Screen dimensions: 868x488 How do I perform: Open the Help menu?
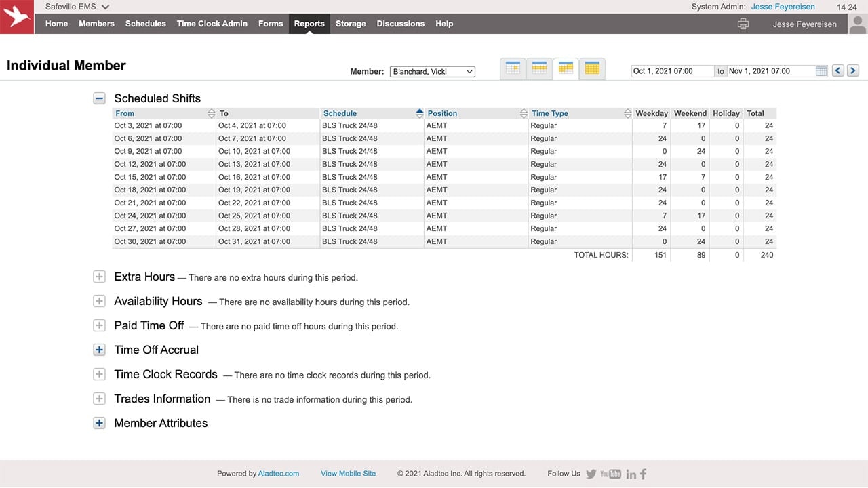coord(444,24)
